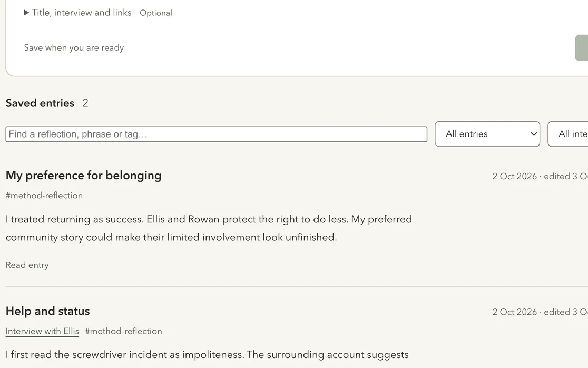Open the 'All inte…' filter dropdown
The width and height of the screenshot is (588, 368).
(568, 134)
